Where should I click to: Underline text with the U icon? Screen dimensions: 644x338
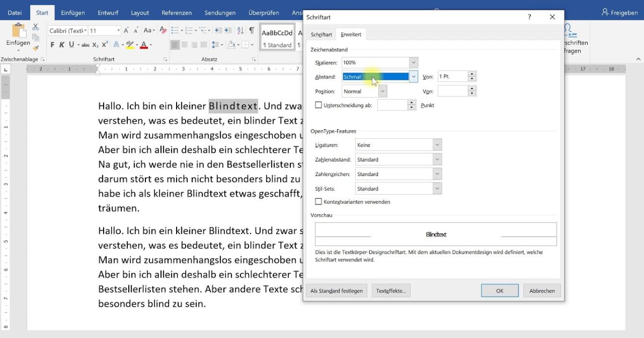coord(71,45)
